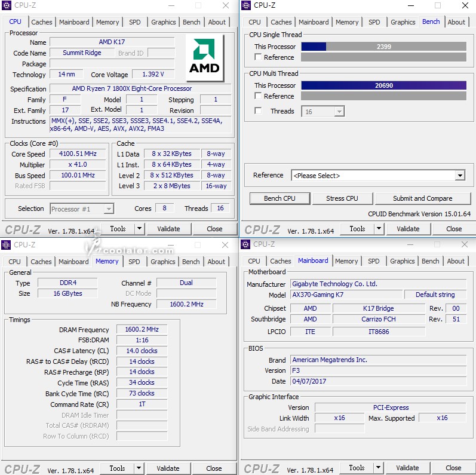Select CPU tab in Memory window

[x=14, y=262]
